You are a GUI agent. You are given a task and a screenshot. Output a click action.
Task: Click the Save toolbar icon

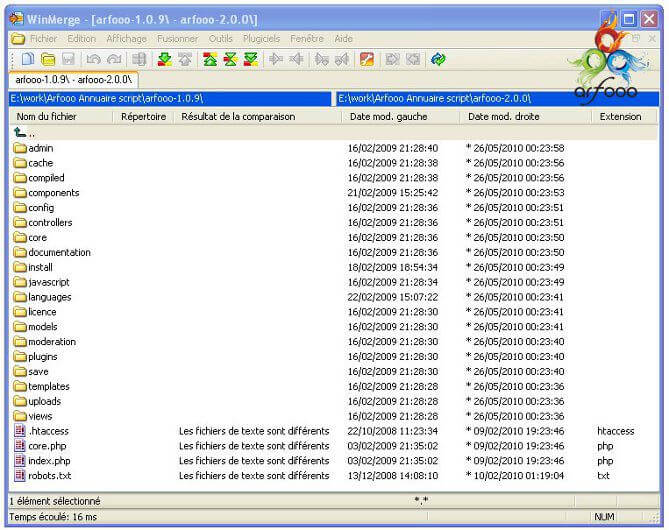tap(68, 59)
